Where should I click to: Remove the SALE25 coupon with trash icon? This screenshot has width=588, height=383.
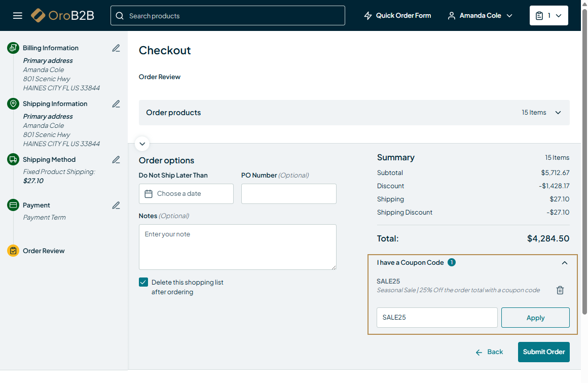click(560, 290)
